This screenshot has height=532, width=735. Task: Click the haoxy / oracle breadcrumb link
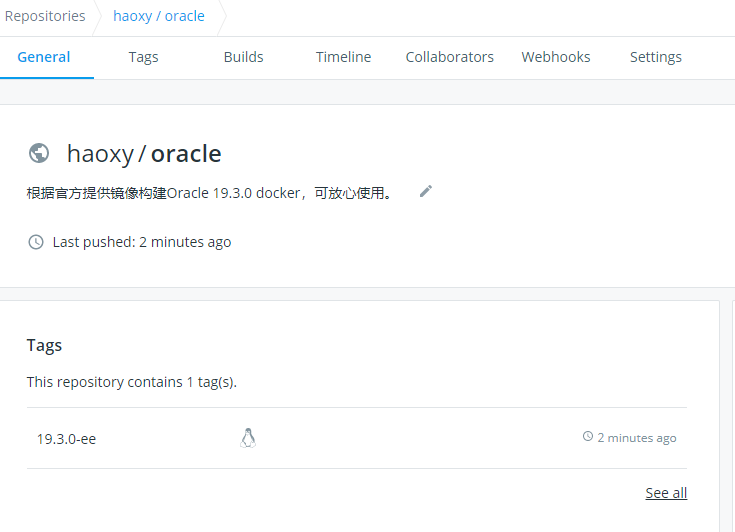[159, 16]
